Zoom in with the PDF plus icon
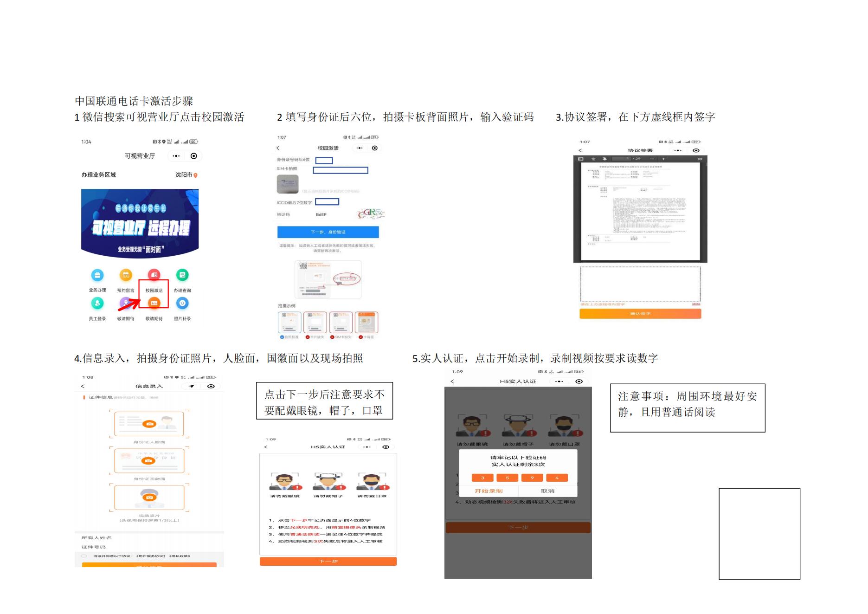 pyautogui.click(x=663, y=159)
